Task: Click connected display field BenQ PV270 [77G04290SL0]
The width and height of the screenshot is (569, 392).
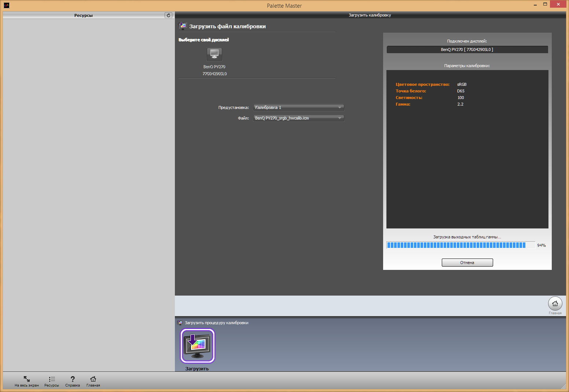Action: point(467,50)
